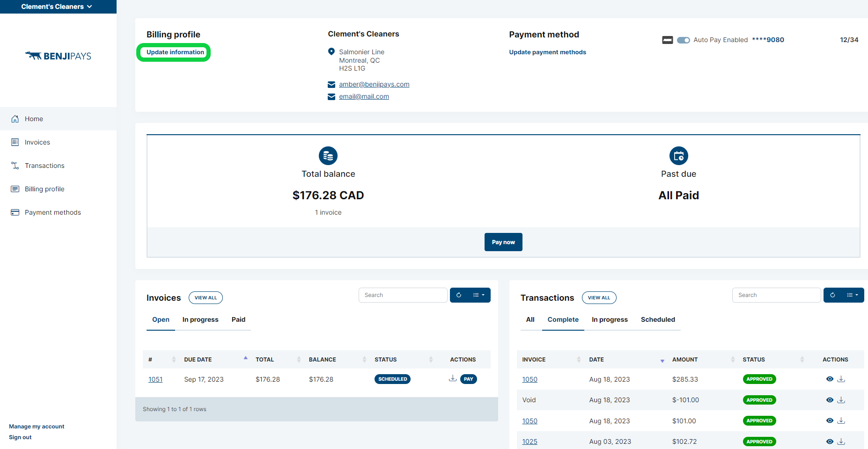Click the credit card icon near Auto Pay
This screenshot has height=449, width=868.
tap(668, 40)
